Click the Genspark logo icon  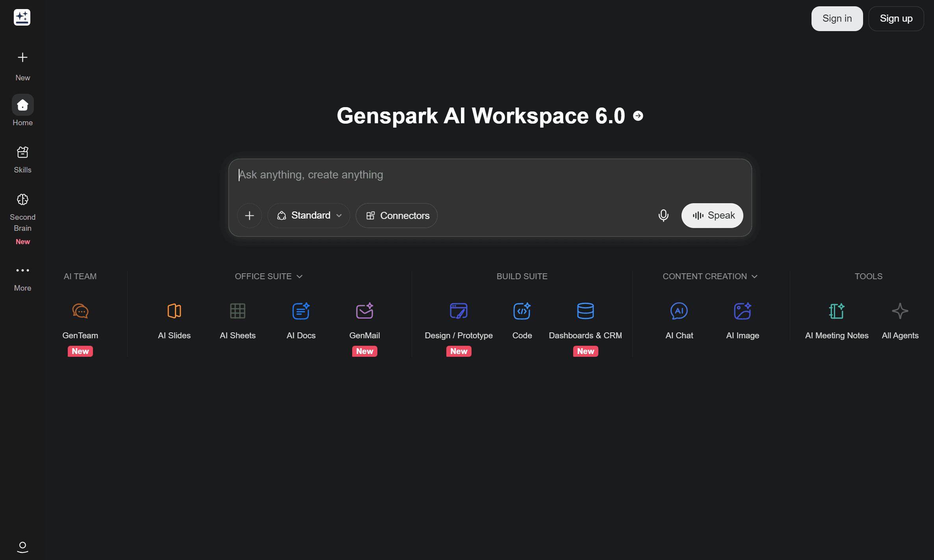(x=22, y=17)
